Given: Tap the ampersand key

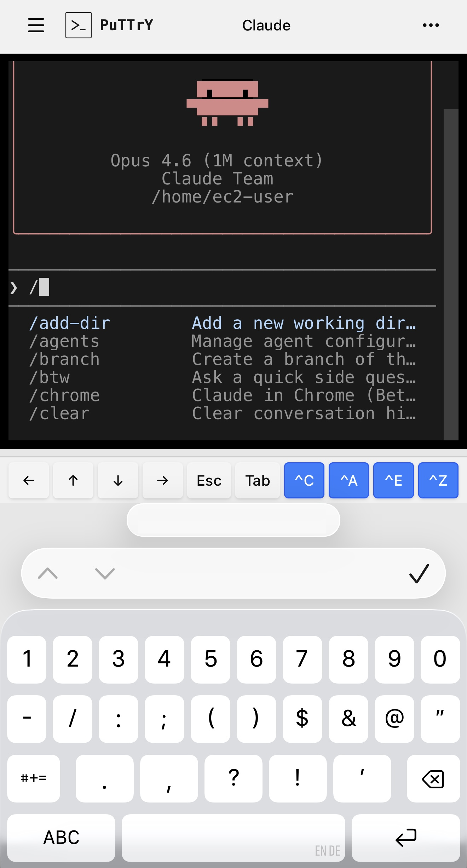Looking at the screenshot, I should point(348,719).
